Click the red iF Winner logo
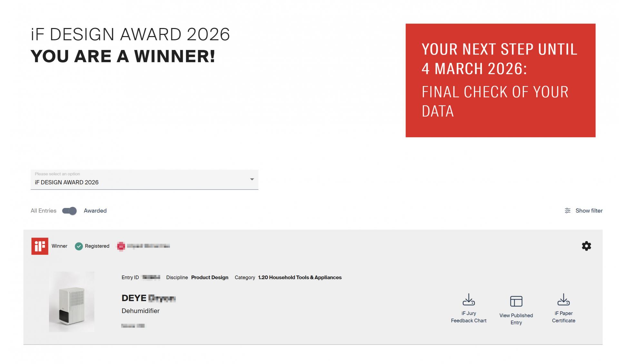 pos(40,246)
